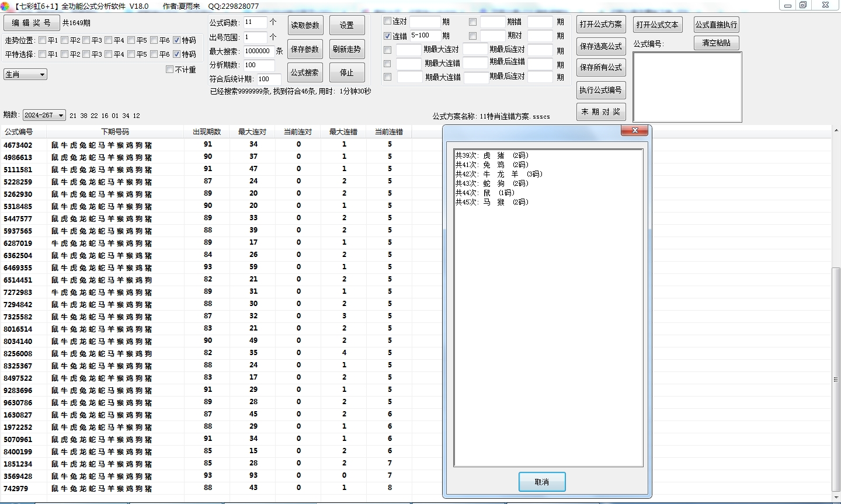Select formula row 4673402

pyautogui.click(x=18, y=145)
